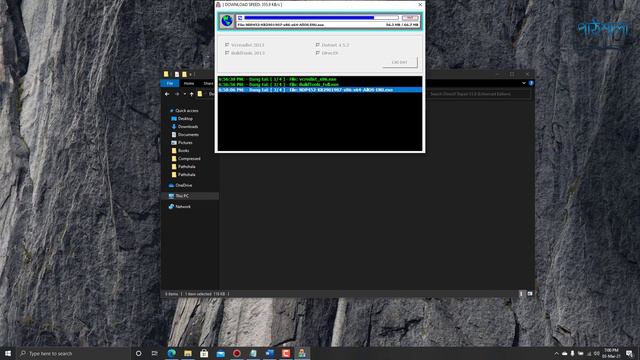640x360 pixels.
Task: Open Compressed folder in navigation pane
Action: (189, 158)
